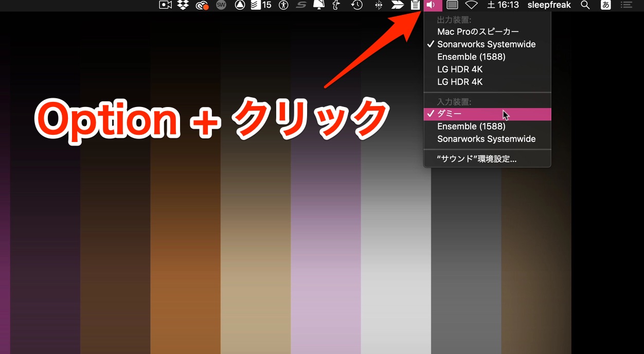Screen dimensions: 644x354
Task: Open the Time Machine menu bar icon
Action: [356, 5]
